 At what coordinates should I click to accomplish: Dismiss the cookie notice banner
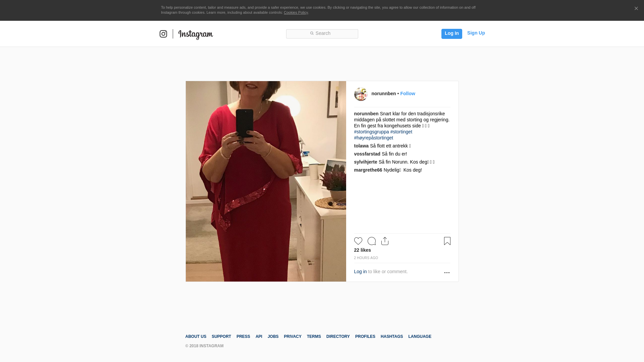tap(636, 9)
